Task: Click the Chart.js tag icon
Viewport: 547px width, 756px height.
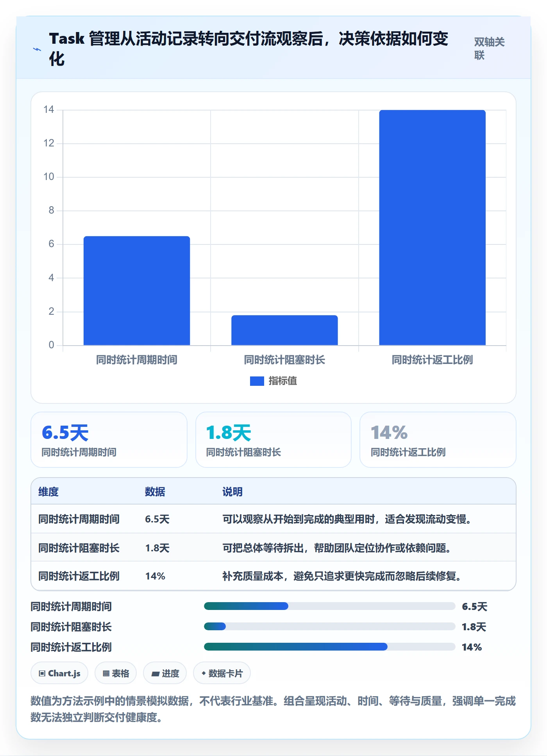Action: point(42,673)
